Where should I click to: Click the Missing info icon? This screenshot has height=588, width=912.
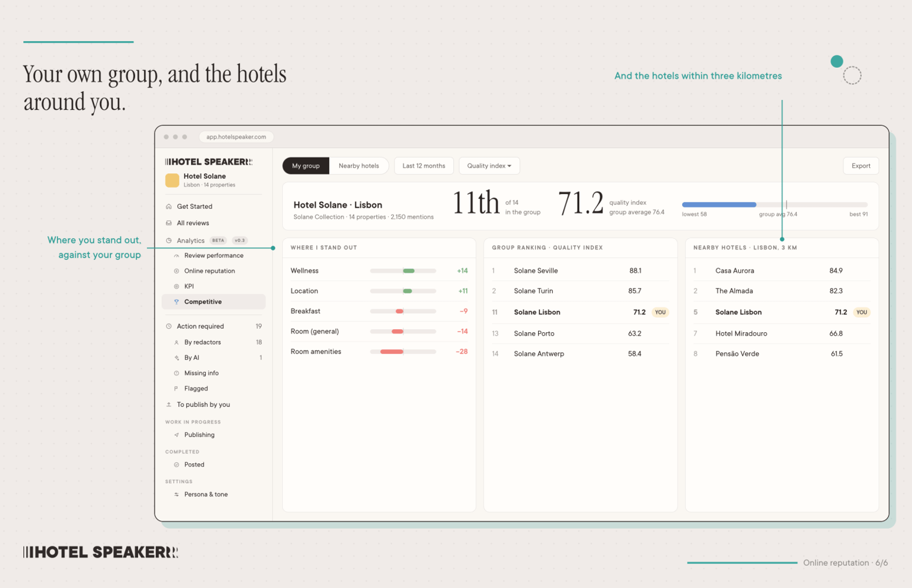pyautogui.click(x=177, y=373)
